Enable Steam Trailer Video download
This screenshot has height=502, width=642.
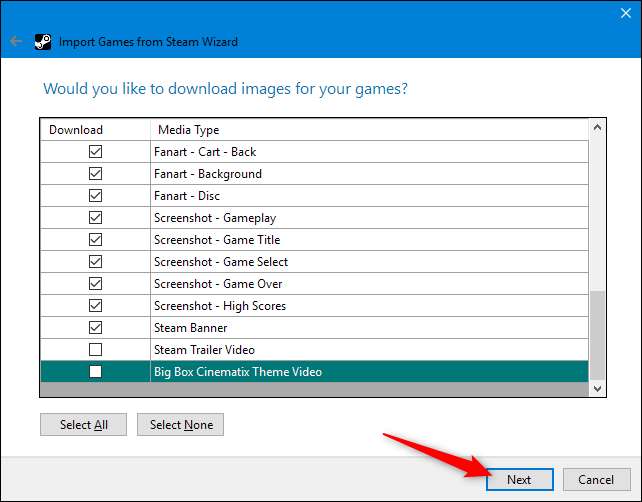(95, 350)
